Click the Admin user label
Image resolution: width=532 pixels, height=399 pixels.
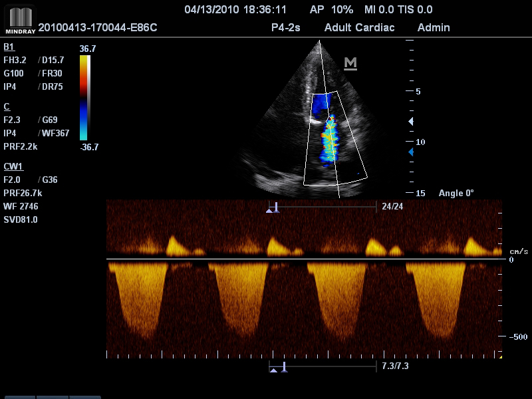pos(433,27)
